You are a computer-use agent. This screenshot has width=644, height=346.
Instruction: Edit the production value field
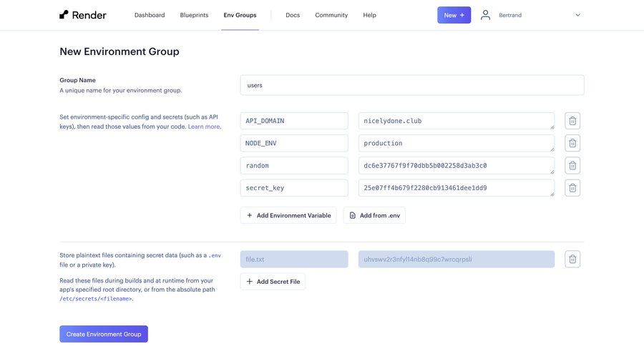click(457, 143)
